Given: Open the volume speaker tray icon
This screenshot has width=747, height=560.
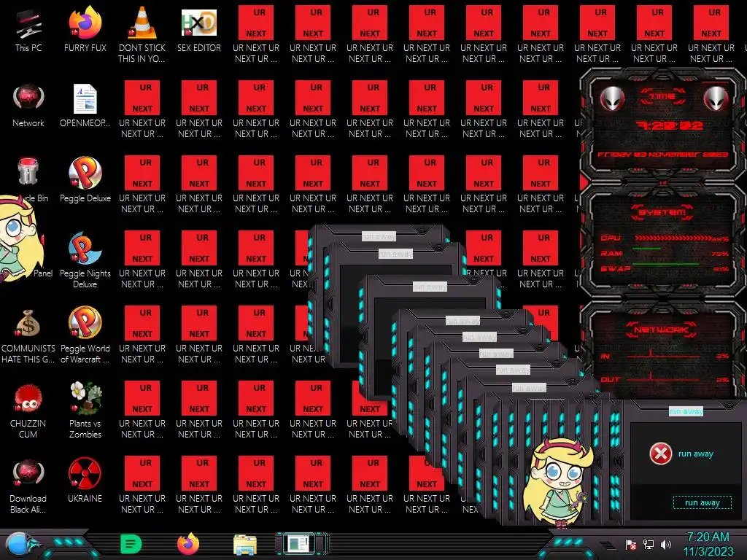Looking at the screenshot, I should [x=666, y=544].
